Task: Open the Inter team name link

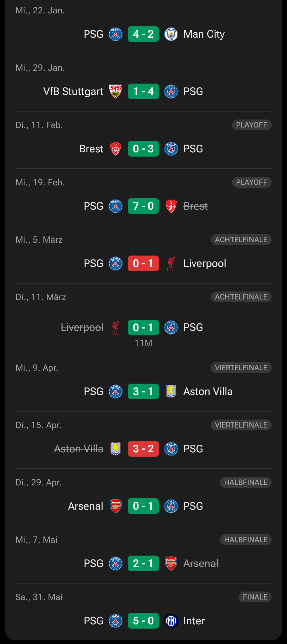Action: tap(194, 621)
